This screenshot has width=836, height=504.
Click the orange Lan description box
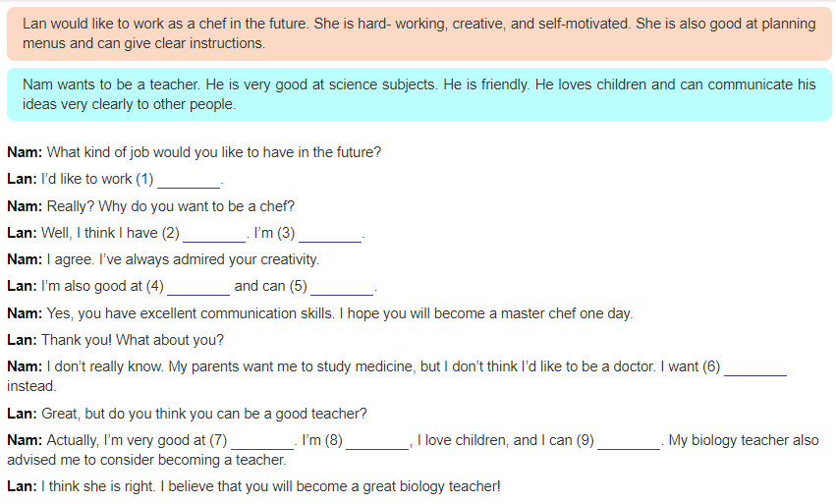coord(419,33)
